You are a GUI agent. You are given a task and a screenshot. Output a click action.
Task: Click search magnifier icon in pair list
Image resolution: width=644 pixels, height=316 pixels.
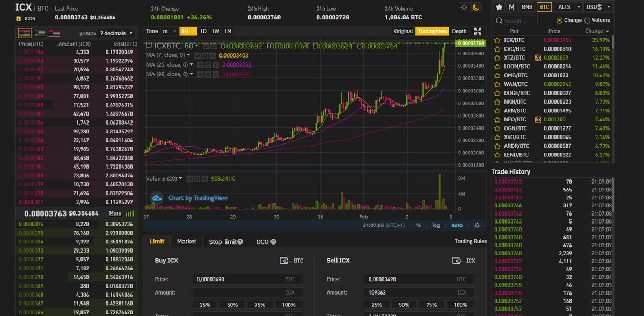tap(499, 20)
